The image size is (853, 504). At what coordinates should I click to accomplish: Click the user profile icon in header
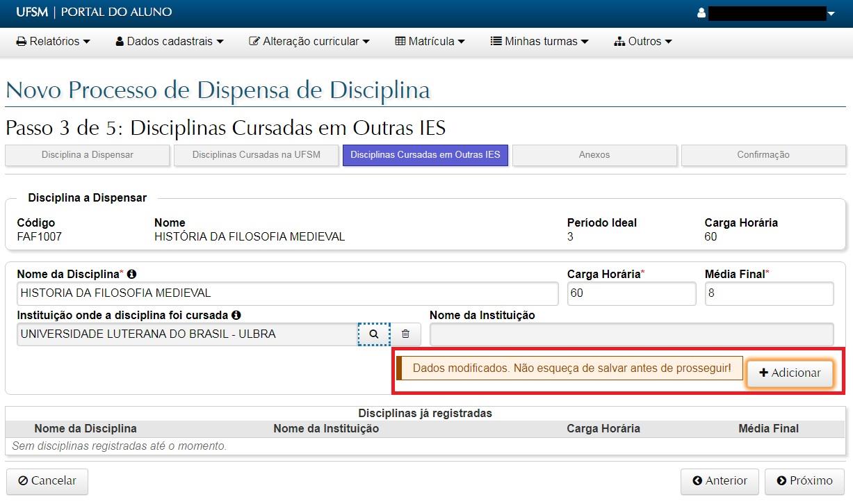[x=701, y=13]
